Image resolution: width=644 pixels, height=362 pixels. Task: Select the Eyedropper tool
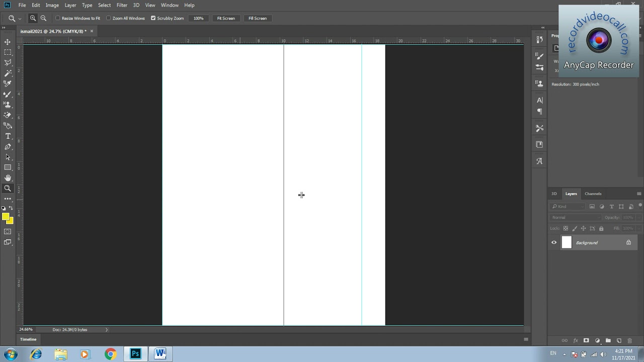[8, 84]
